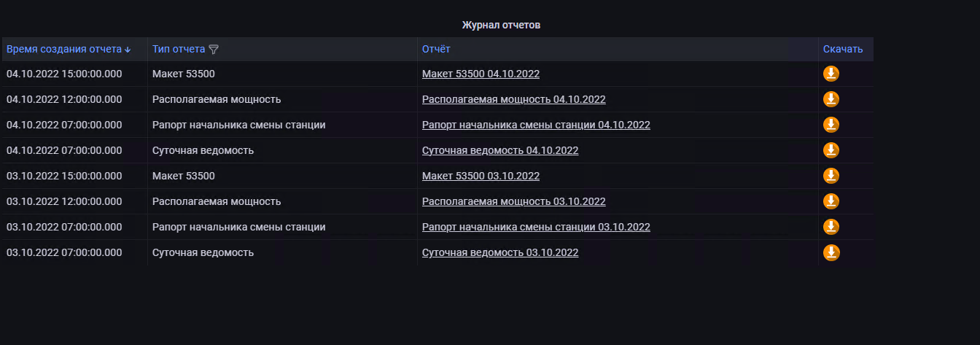Open link Макет 53500 03.10.2022
Image resolution: width=980 pixels, height=345 pixels.
[x=481, y=176]
